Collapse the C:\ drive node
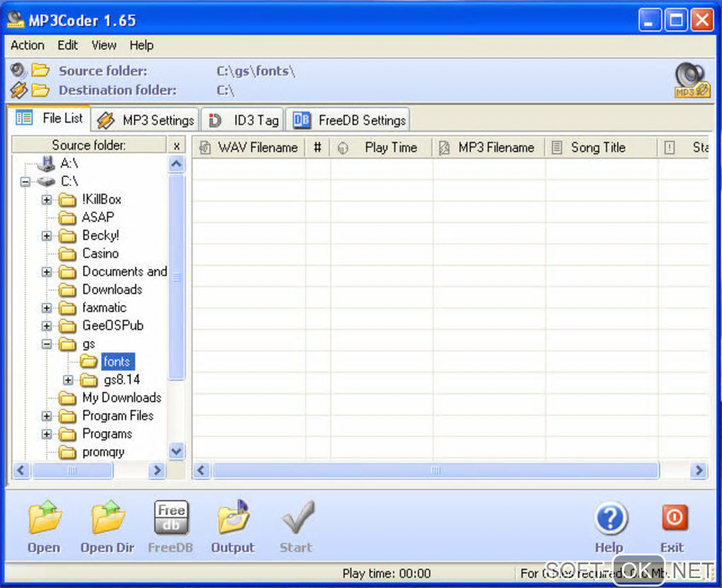Image resolution: width=722 pixels, height=588 pixels. (25, 182)
